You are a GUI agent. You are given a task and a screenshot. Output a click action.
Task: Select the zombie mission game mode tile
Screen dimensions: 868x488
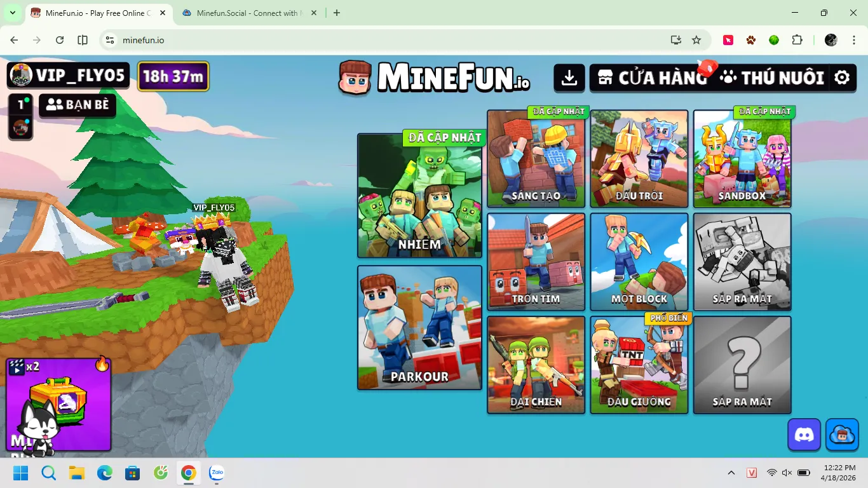[x=420, y=196]
